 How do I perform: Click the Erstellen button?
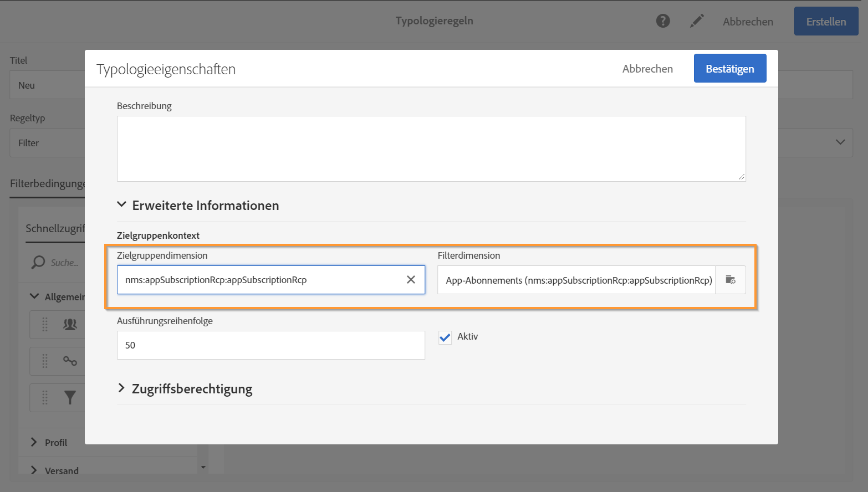tap(826, 22)
